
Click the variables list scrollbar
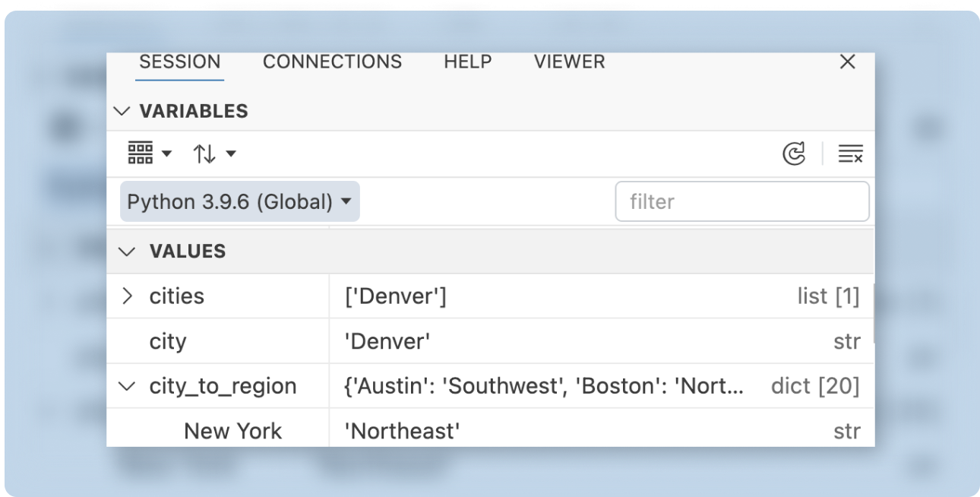874,312
